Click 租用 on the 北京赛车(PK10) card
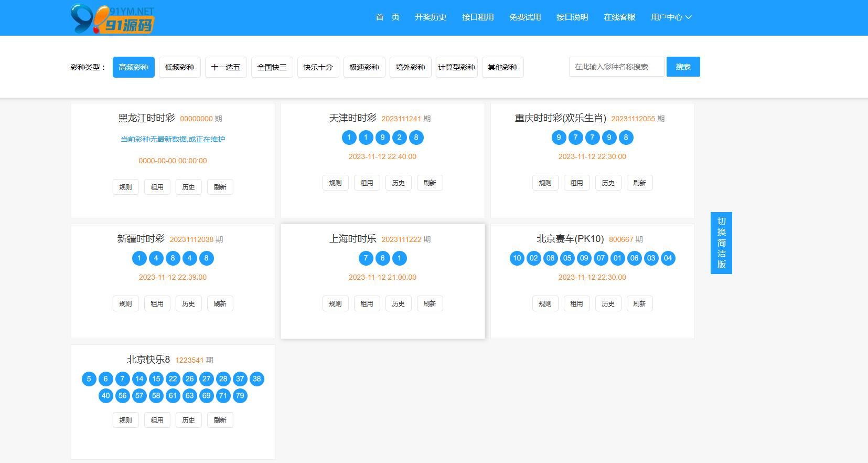The width and height of the screenshot is (868, 463). 577,303
